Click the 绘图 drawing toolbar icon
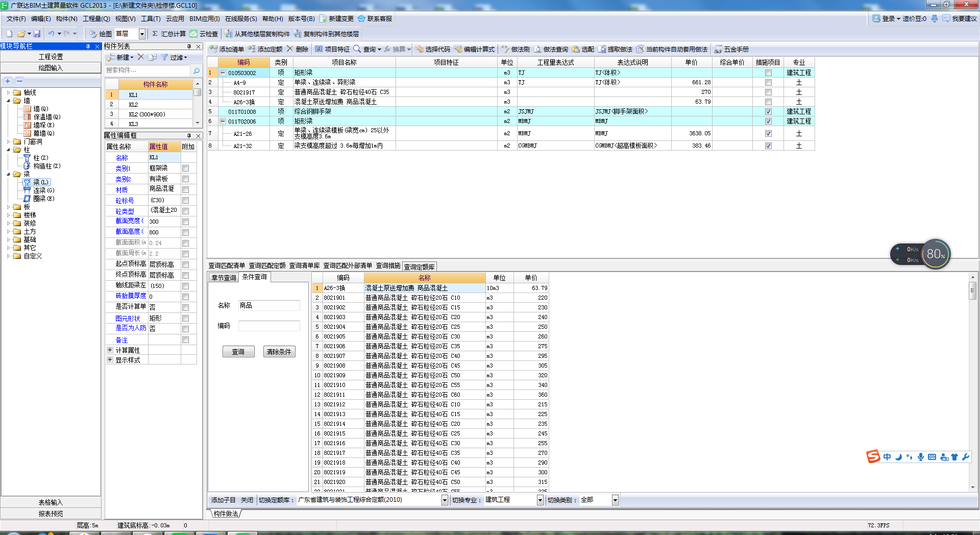The height and width of the screenshot is (535, 980). click(100, 34)
